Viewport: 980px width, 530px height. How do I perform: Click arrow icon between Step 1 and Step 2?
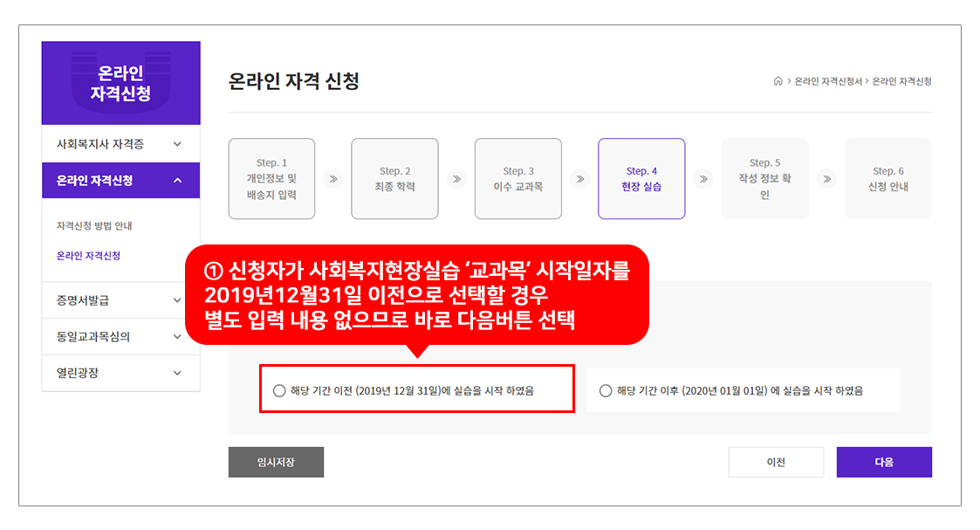[x=332, y=179]
